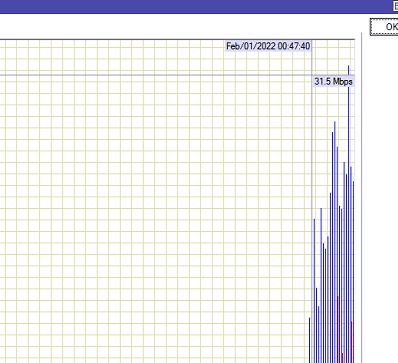Click the white strip above the graph
398x363 pixels.
(x=180, y=26)
